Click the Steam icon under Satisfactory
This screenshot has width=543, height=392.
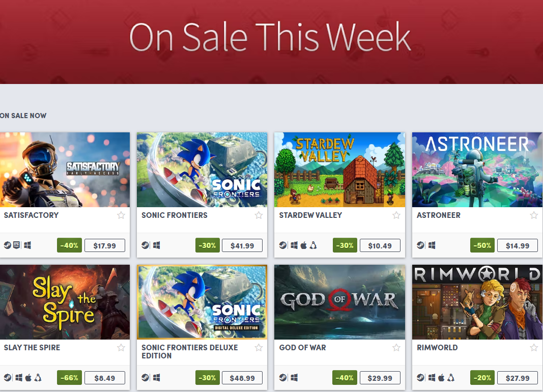[x=7, y=245]
